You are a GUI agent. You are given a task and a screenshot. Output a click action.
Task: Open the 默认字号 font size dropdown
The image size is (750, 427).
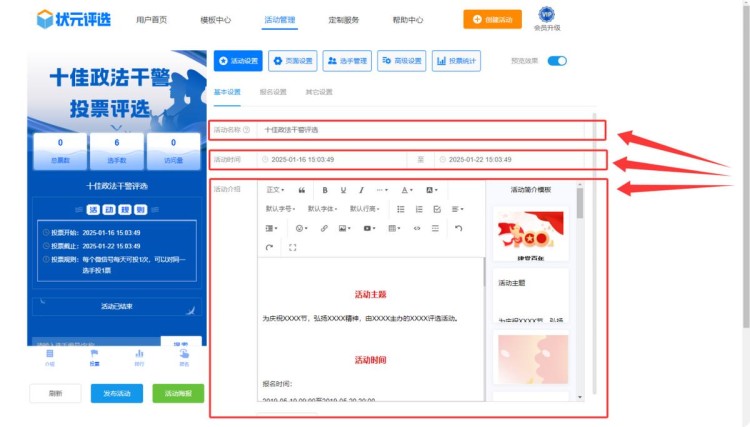282,209
